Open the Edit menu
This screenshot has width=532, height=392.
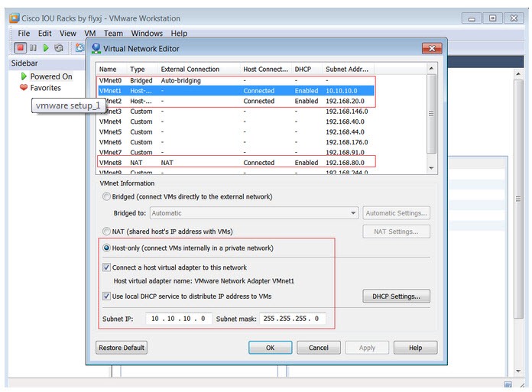[x=45, y=34]
